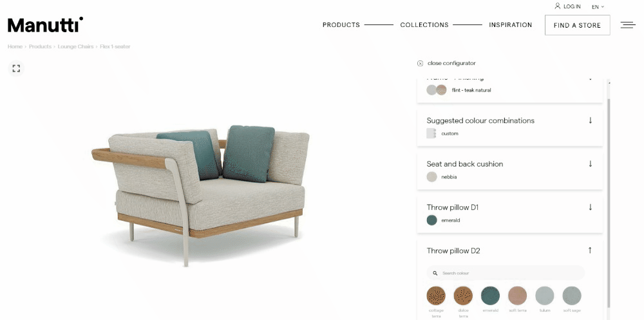Select the cottage terra colour swatch
The width and height of the screenshot is (644, 320).
pos(436,296)
